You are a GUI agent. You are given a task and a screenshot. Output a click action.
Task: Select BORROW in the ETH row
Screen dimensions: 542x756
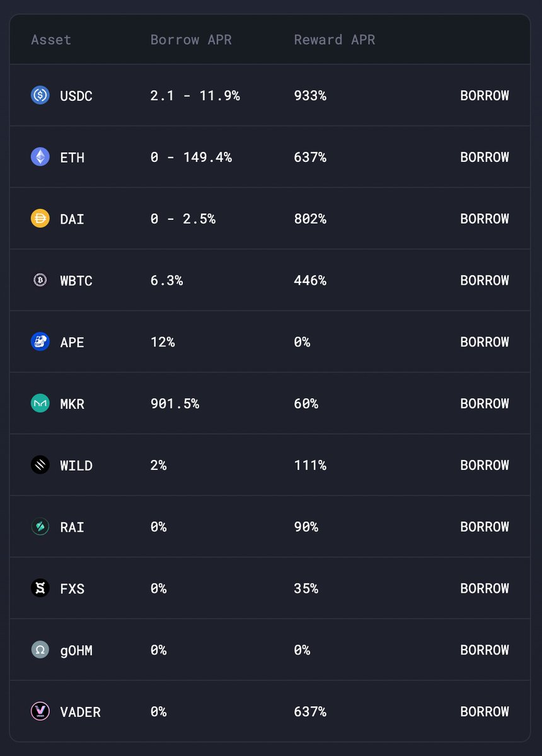pyautogui.click(x=485, y=157)
